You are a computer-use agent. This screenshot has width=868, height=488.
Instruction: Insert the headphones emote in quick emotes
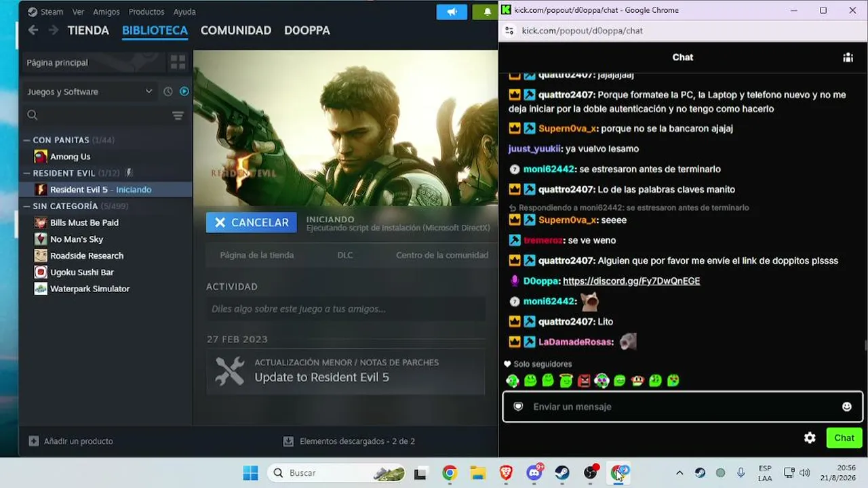(601, 381)
